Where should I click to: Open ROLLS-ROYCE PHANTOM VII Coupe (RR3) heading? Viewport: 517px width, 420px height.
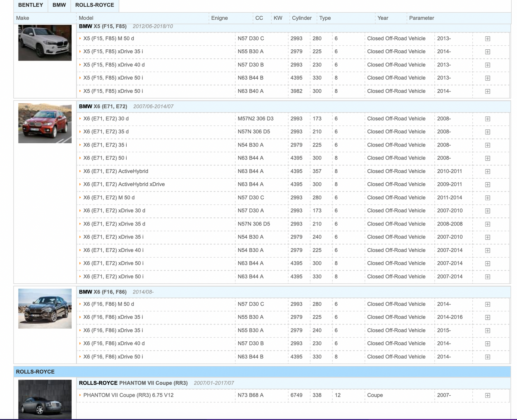tap(133, 383)
